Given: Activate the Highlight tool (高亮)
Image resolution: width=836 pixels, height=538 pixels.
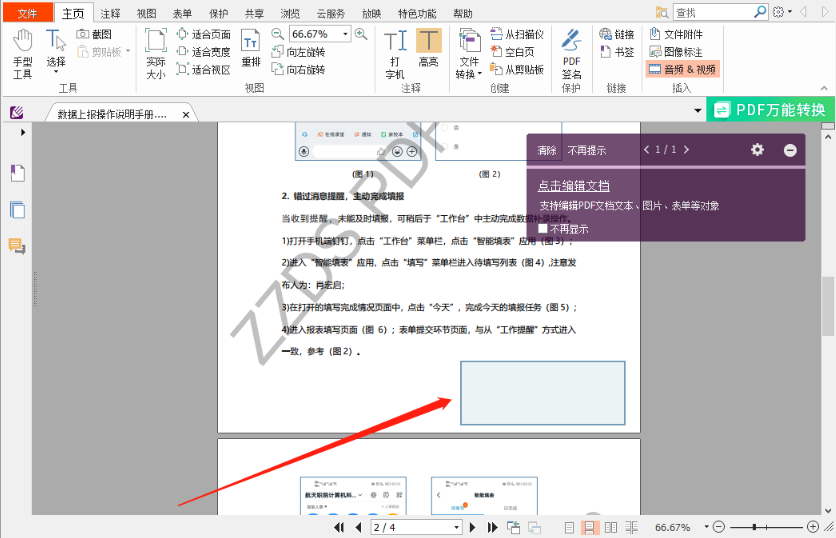Looking at the screenshot, I should click(429, 49).
